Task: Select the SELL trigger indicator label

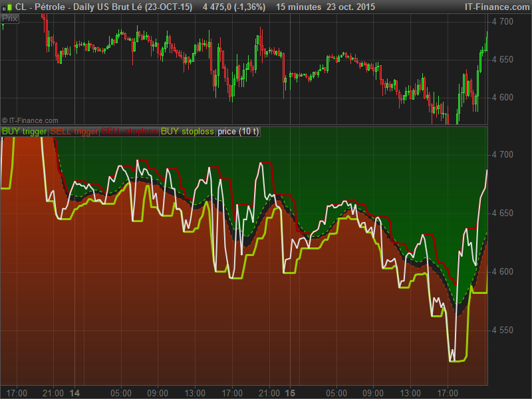Action: pyautogui.click(x=74, y=132)
